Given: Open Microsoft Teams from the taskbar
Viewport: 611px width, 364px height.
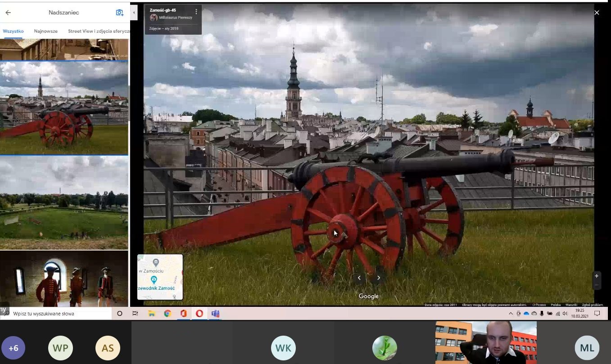Looking at the screenshot, I should click(x=215, y=314).
